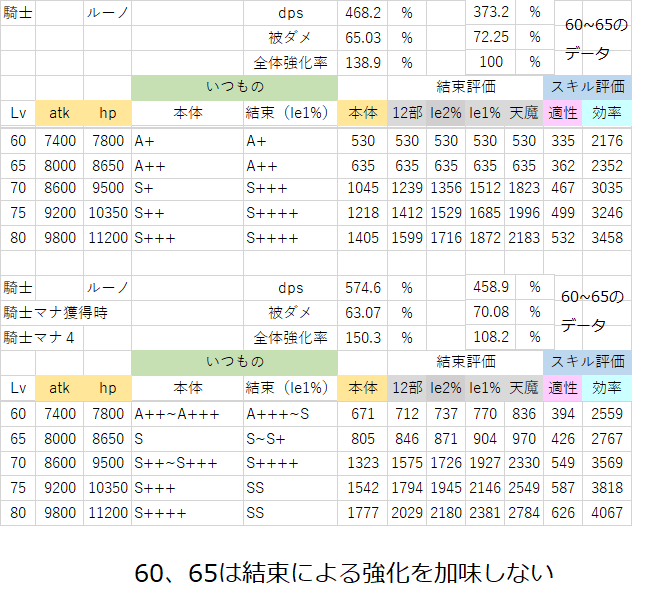Select the 適性 value 467

pos(563,188)
